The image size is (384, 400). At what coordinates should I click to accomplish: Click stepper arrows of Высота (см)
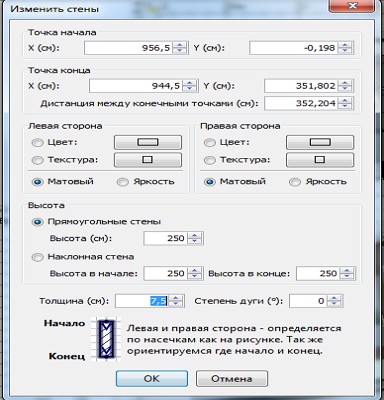pos(195,238)
